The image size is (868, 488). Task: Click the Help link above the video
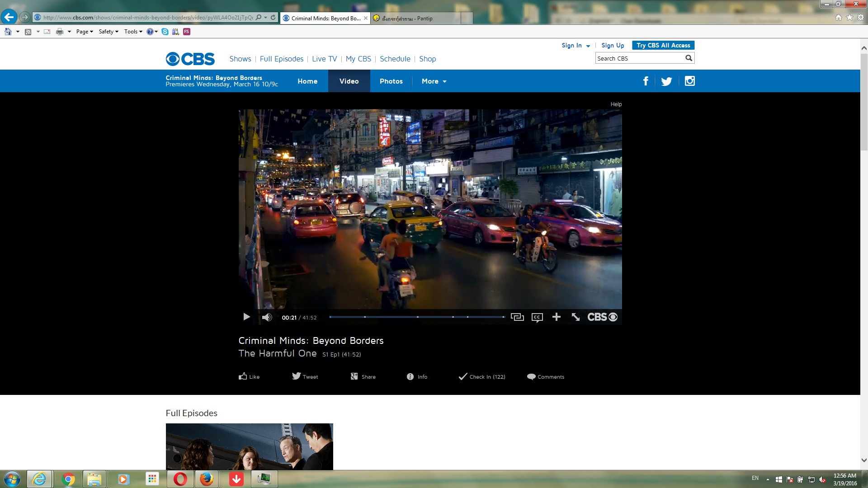point(616,104)
